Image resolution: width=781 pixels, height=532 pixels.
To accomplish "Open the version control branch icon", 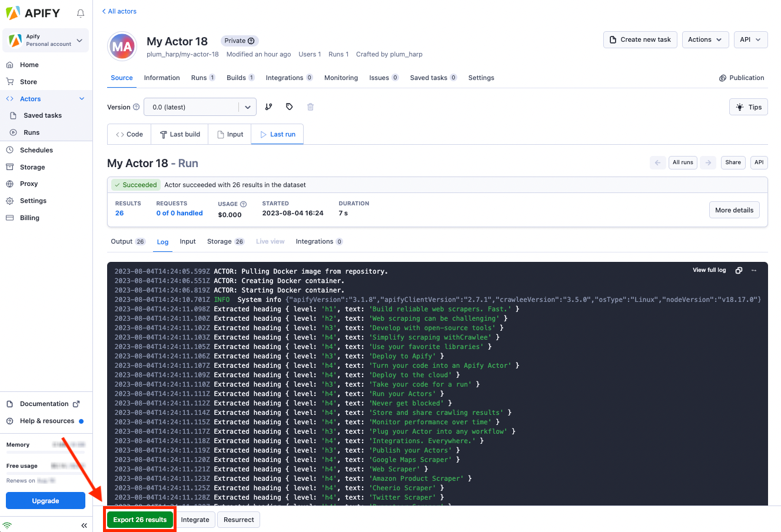I will tap(269, 107).
